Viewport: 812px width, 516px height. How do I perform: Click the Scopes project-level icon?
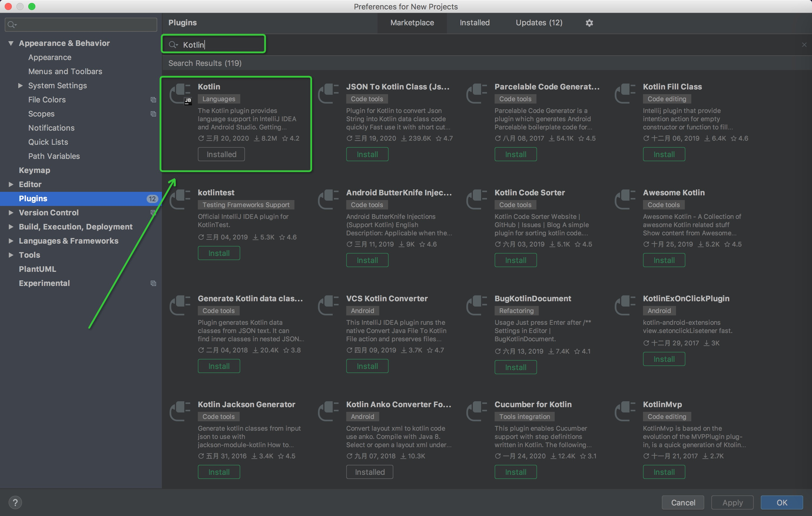153,114
